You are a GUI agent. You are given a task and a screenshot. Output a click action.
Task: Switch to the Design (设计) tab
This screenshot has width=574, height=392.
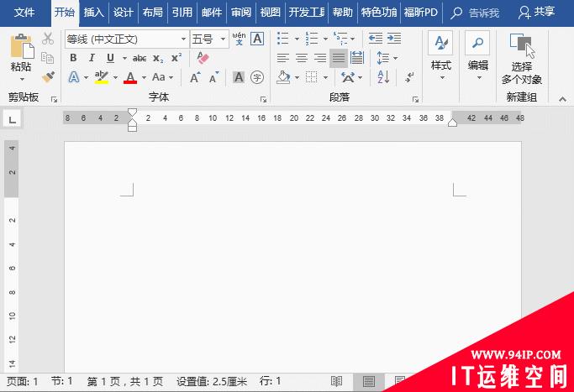[123, 13]
